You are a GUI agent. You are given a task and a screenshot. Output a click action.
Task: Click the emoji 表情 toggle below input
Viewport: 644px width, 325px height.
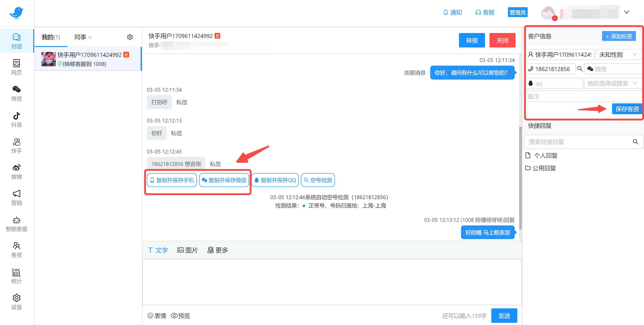[x=157, y=316]
